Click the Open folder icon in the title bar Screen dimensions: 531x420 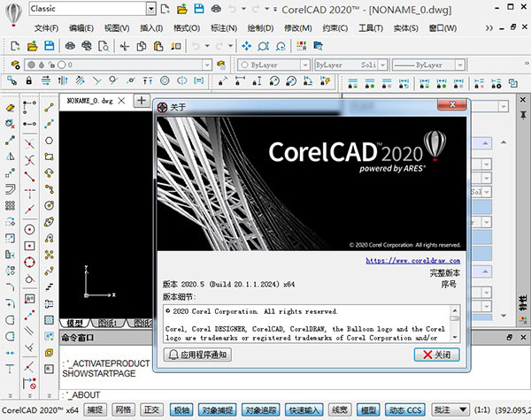182,8
